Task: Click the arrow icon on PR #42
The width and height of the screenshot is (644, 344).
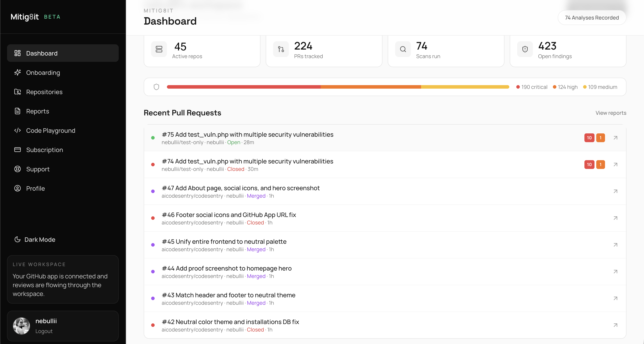Action: pos(615,325)
